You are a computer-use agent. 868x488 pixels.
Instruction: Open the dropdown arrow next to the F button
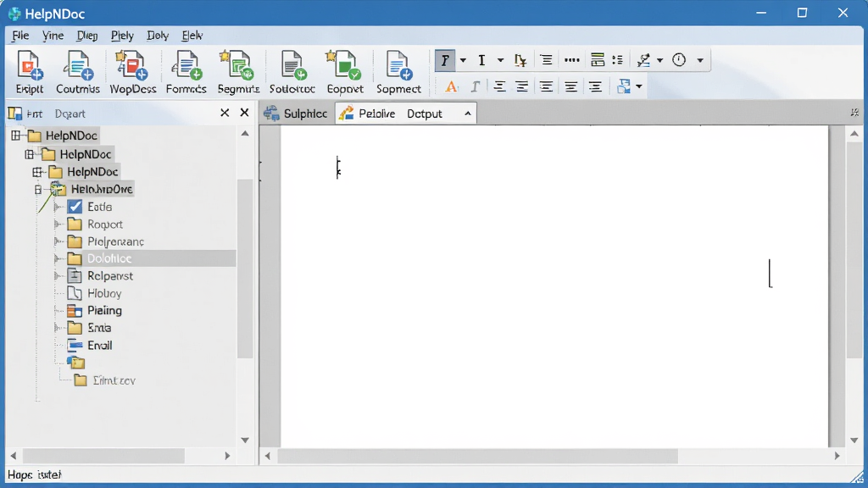click(x=463, y=60)
